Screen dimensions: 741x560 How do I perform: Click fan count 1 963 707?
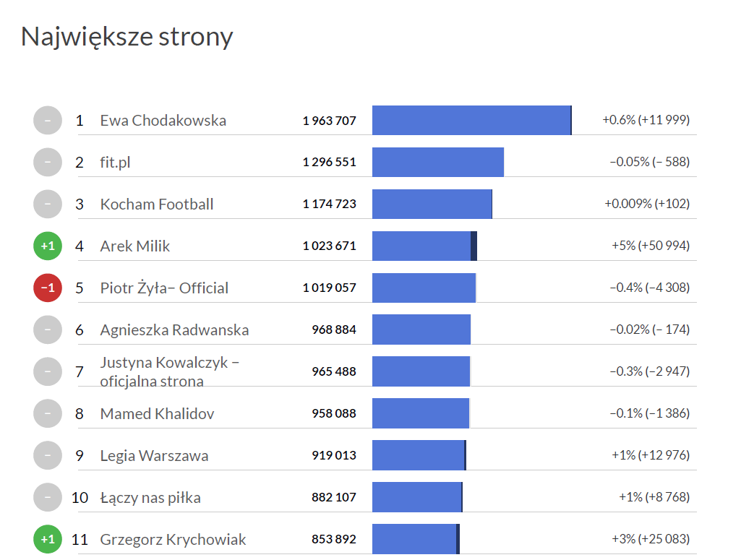(329, 121)
